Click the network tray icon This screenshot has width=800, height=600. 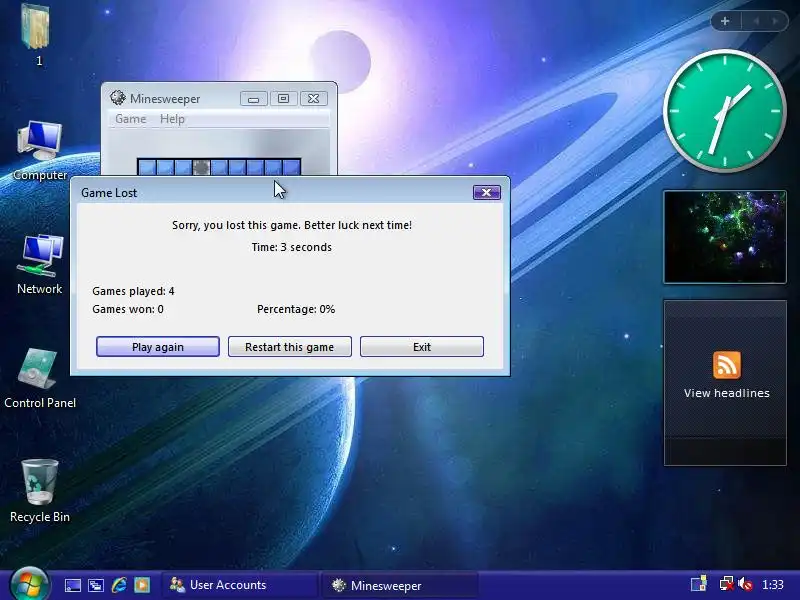(727, 584)
